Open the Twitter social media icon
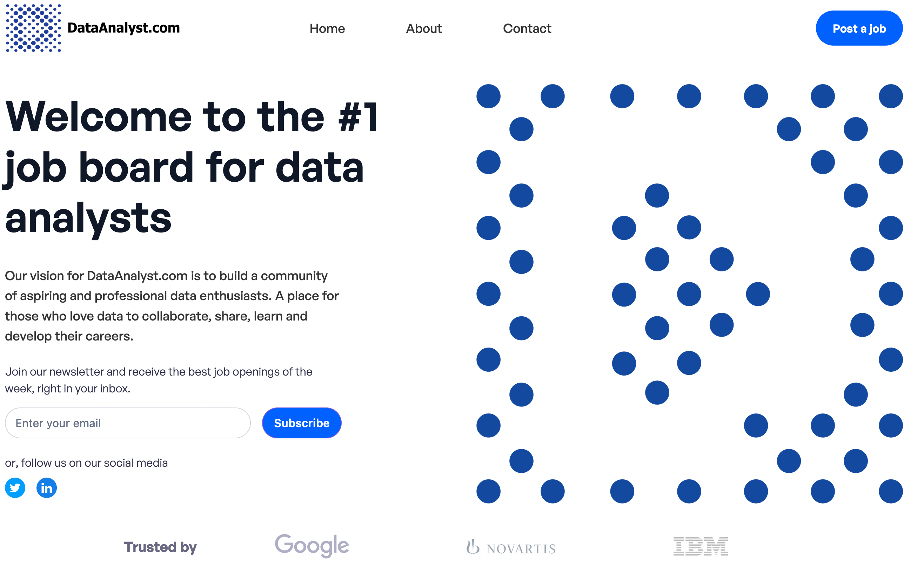The image size is (924, 573). pyautogui.click(x=15, y=488)
